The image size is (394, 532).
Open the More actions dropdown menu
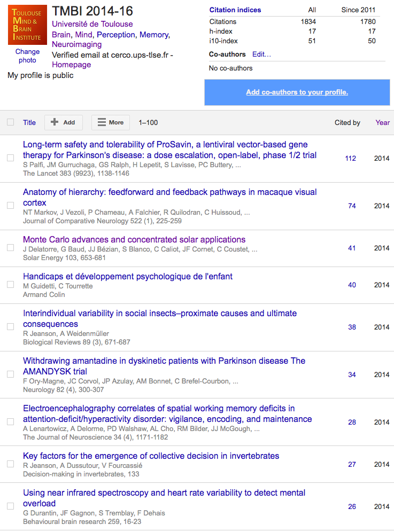(x=110, y=122)
